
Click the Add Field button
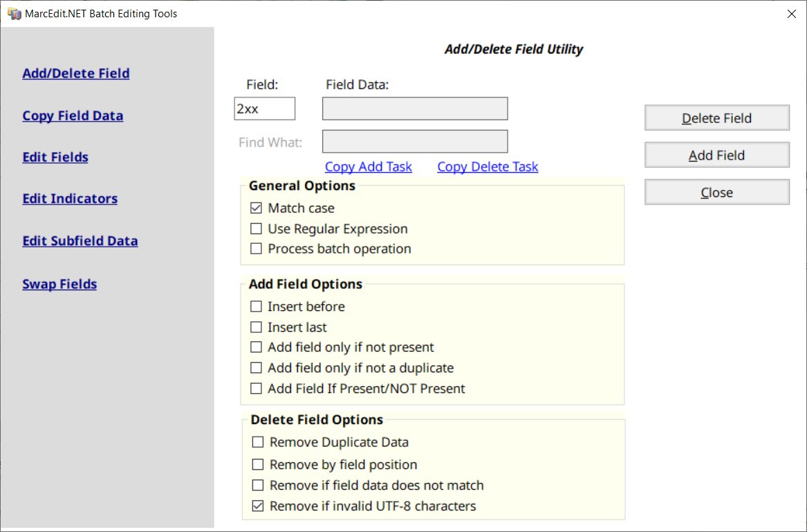click(x=717, y=155)
